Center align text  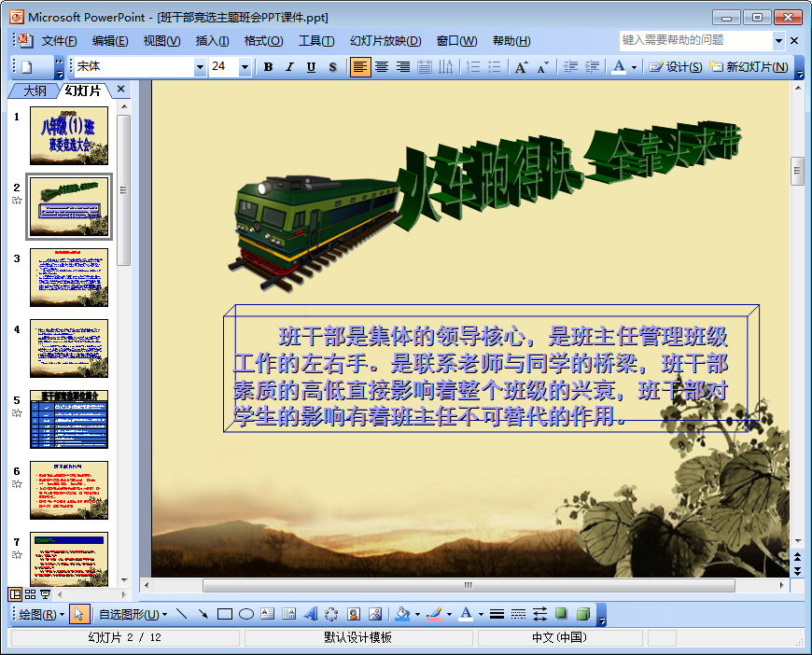pyautogui.click(x=382, y=67)
